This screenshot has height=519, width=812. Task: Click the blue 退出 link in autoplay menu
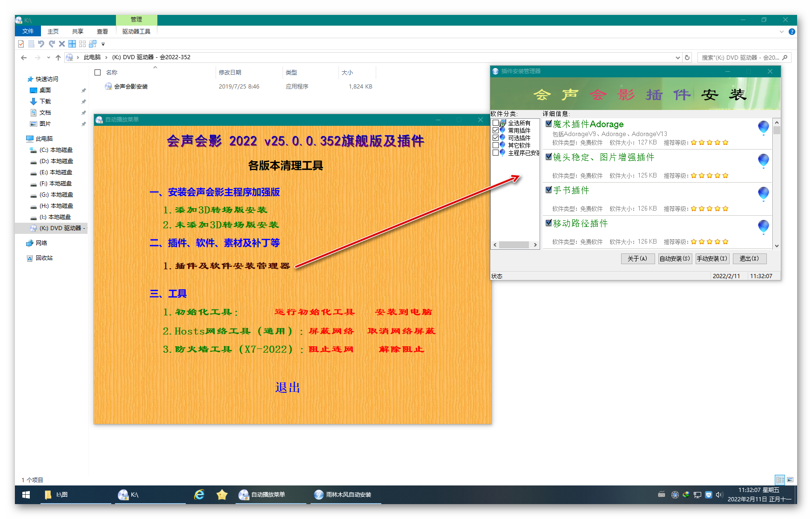click(x=287, y=388)
